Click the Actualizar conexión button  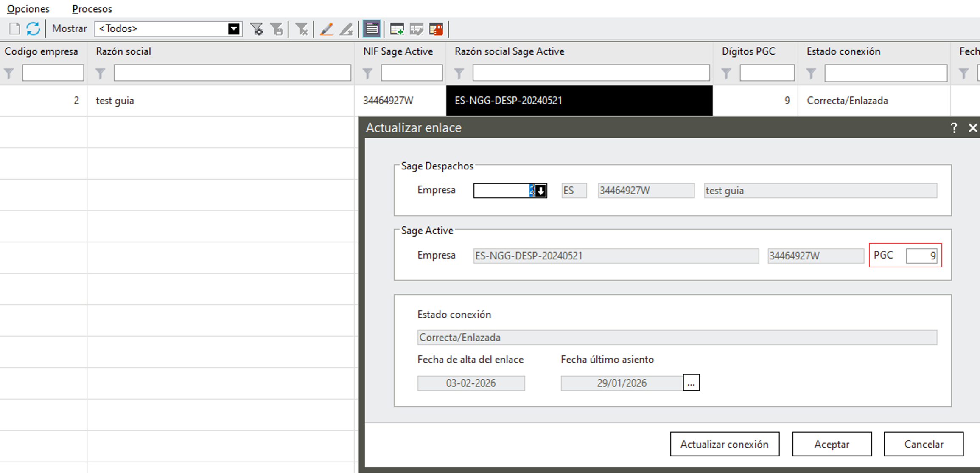pyautogui.click(x=725, y=444)
